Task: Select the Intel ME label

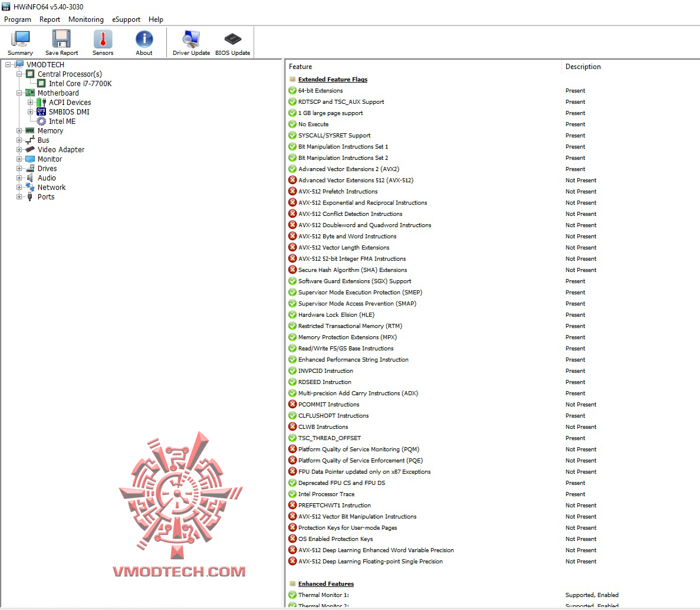Action: pyautogui.click(x=62, y=121)
